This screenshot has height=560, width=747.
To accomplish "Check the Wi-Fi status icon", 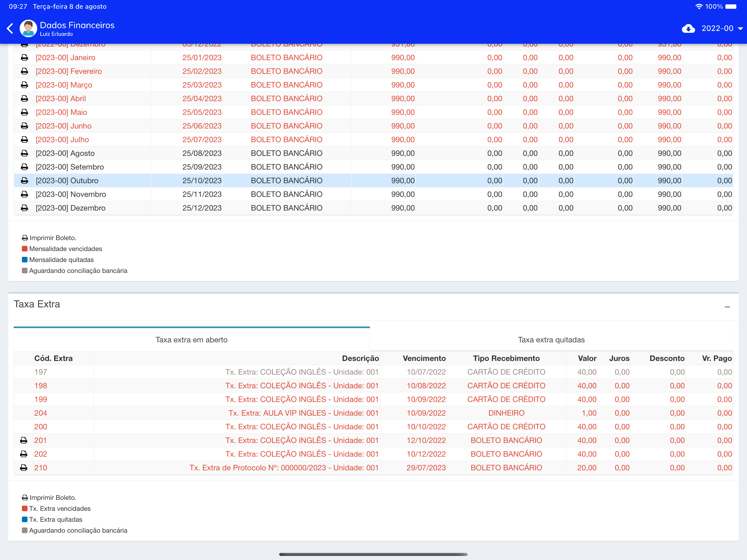I will coord(699,6).
